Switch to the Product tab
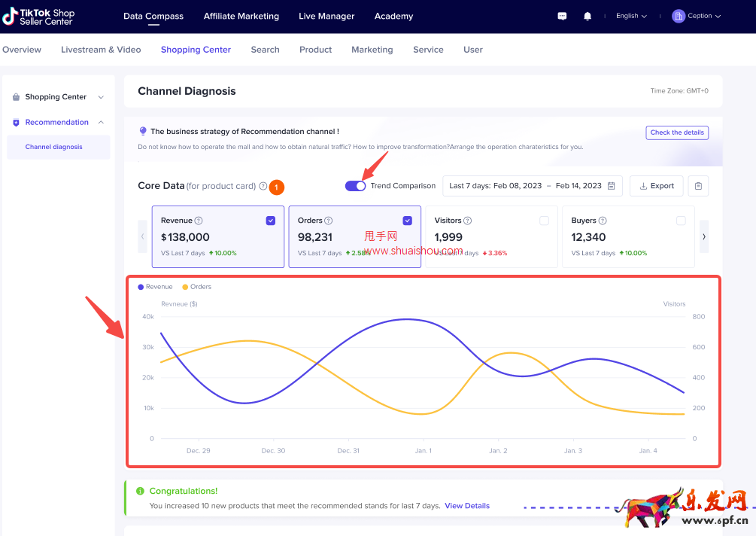Screen dimensions: 756x536 [x=315, y=50]
